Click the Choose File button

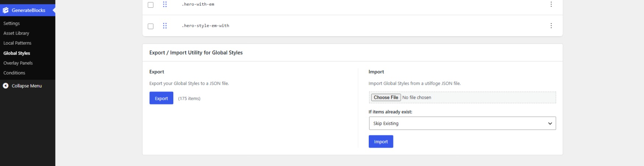click(x=386, y=97)
